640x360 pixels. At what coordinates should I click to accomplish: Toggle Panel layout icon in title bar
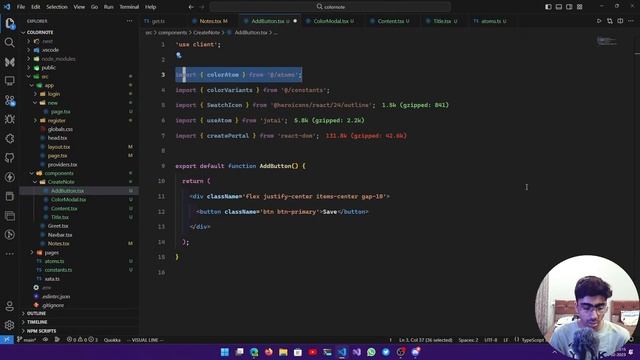tap(559, 7)
